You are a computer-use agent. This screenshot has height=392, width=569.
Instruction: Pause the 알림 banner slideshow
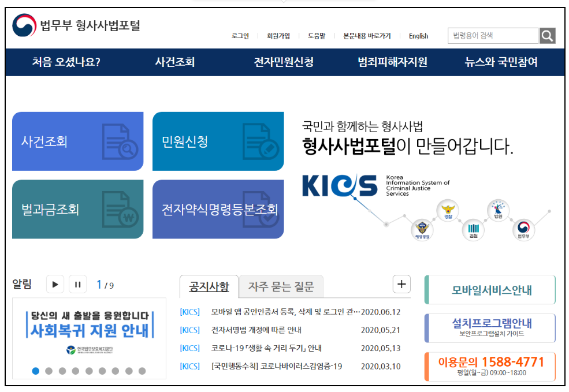click(77, 284)
